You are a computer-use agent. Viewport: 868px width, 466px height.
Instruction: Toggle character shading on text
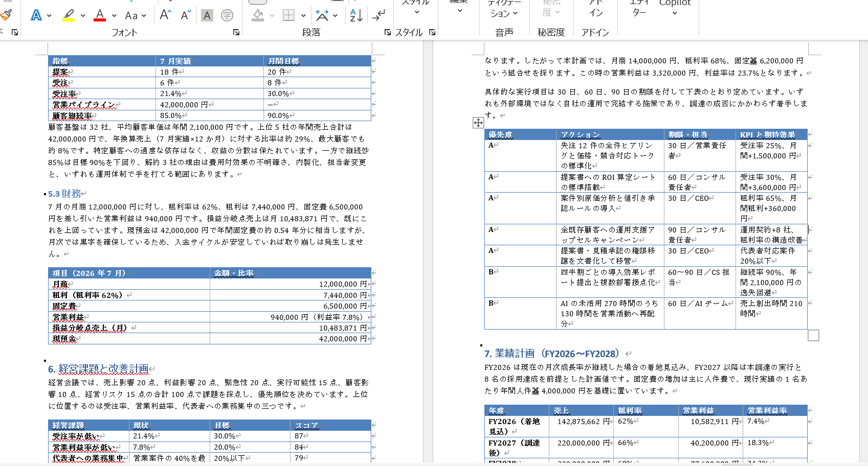click(207, 15)
